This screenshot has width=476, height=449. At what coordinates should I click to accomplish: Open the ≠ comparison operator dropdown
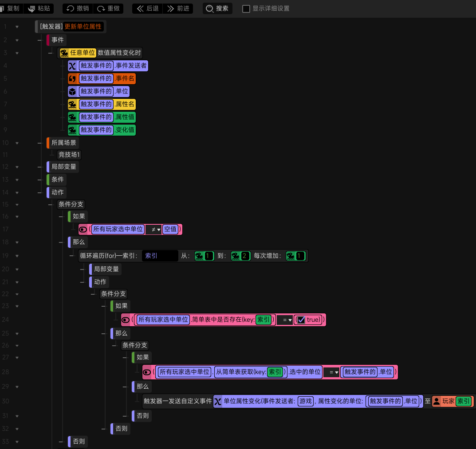(154, 229)
